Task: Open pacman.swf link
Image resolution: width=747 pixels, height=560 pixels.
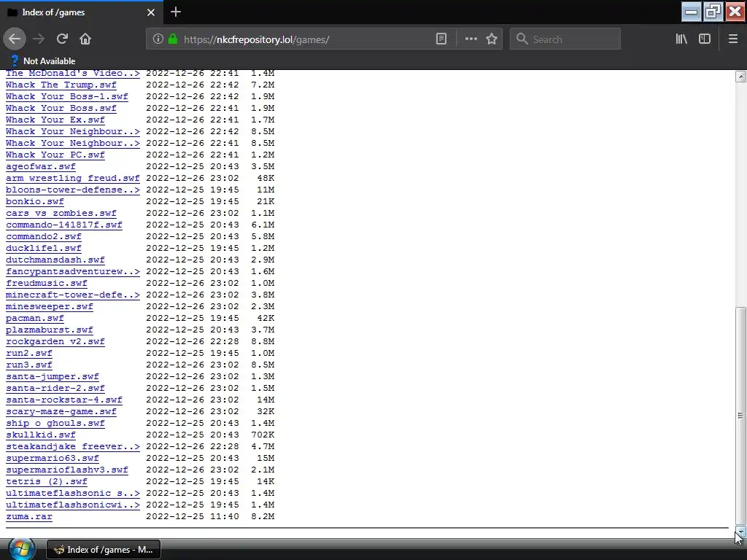Action: pyautogui.click(x=35, y=318)
